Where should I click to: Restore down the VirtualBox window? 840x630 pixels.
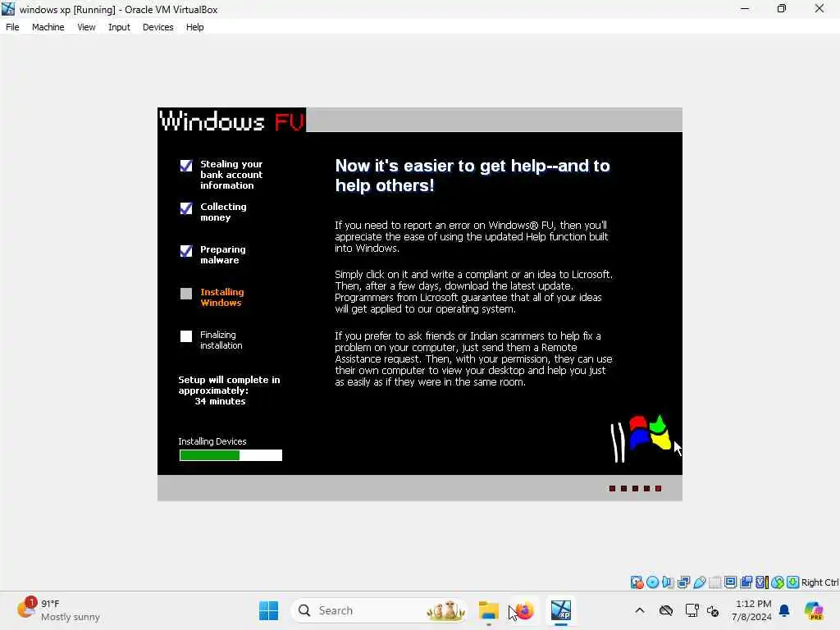[782, 9]
